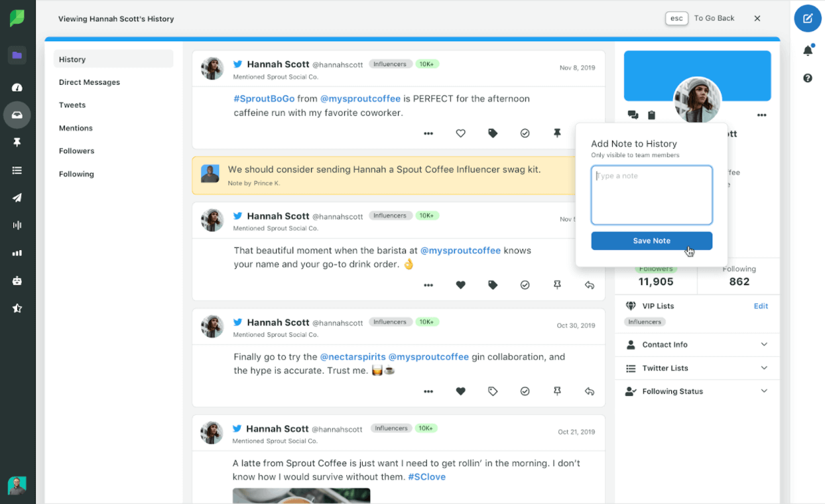Select Mentions in the left panel

[x=76, y=128]
